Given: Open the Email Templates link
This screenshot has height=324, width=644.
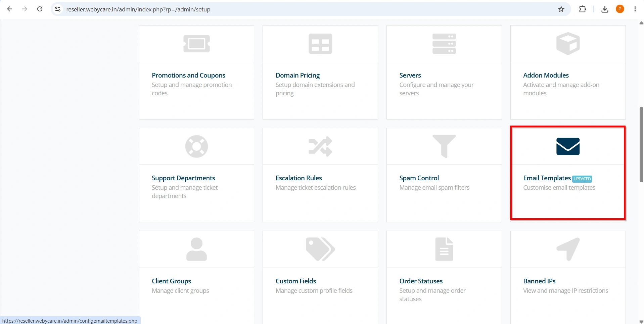Looking at the screenshot, I should tap(547, 178).
